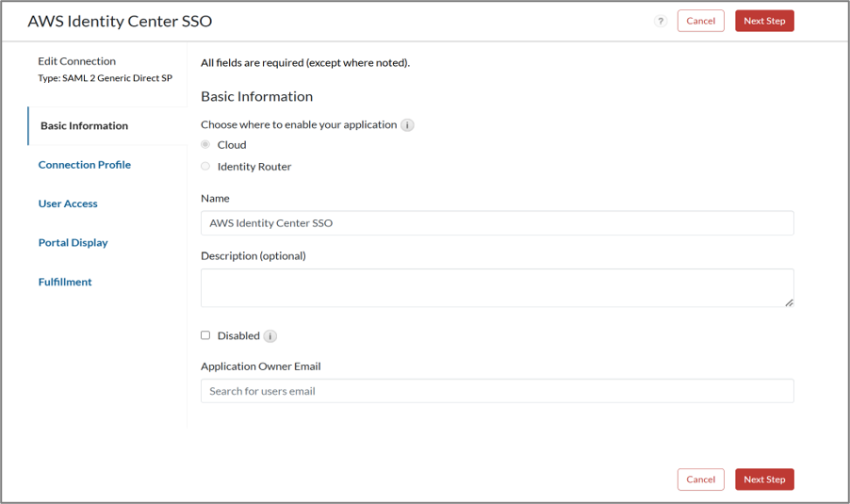Click the help question mark icon
The height and width of the screenshot is (504, 850).
(x=661, y=21)
